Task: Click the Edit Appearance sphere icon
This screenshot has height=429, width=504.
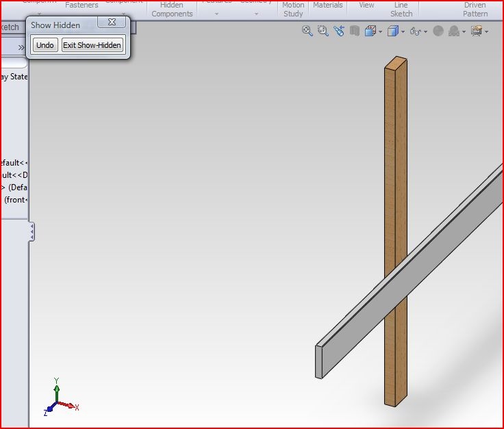Action: click(x=438, y=31)
